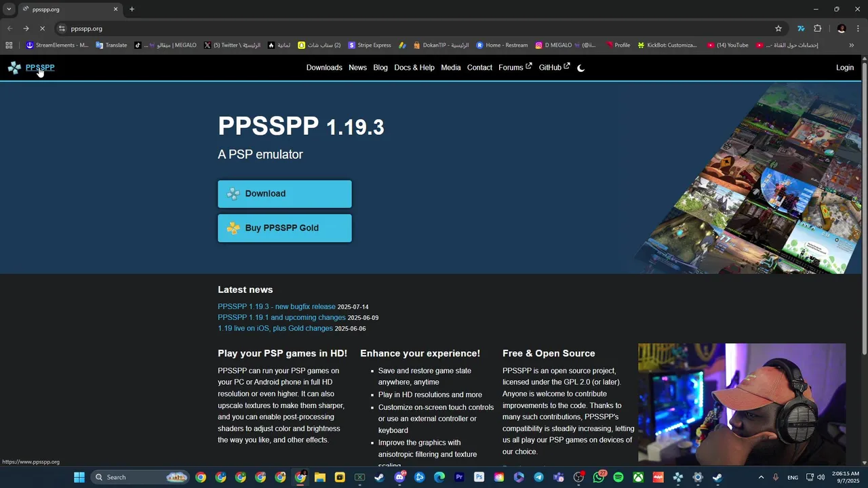Open 1.19 live on iOS news
Viewport: 868px width, 488px height.
pos(275,328)
